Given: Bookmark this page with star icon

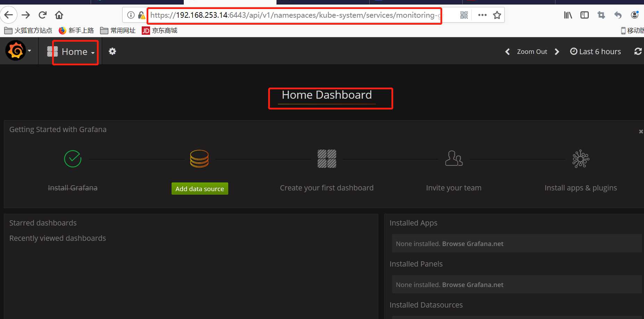Looking at the screenshot, I should tap(497, 15).
